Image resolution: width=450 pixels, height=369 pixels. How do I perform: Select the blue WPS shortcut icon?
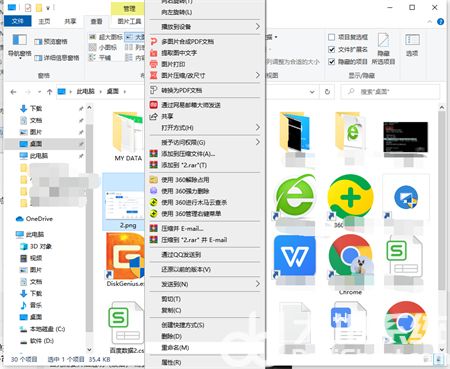point(294,256)
